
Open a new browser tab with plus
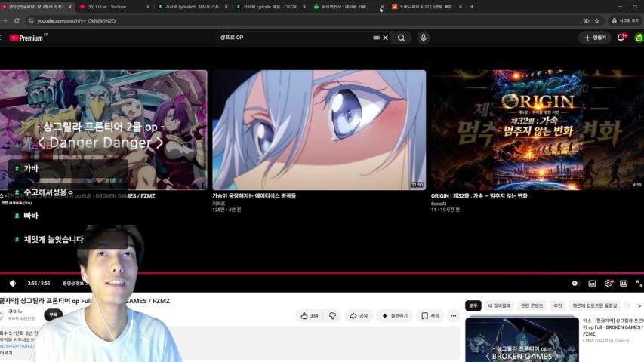pos(472,7)
